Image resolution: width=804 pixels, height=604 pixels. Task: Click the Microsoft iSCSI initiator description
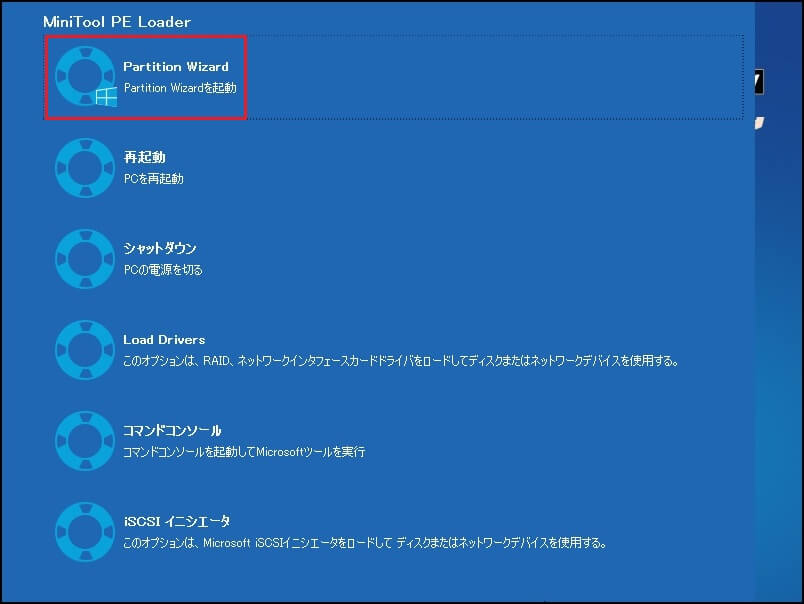(x=365, y=542)
